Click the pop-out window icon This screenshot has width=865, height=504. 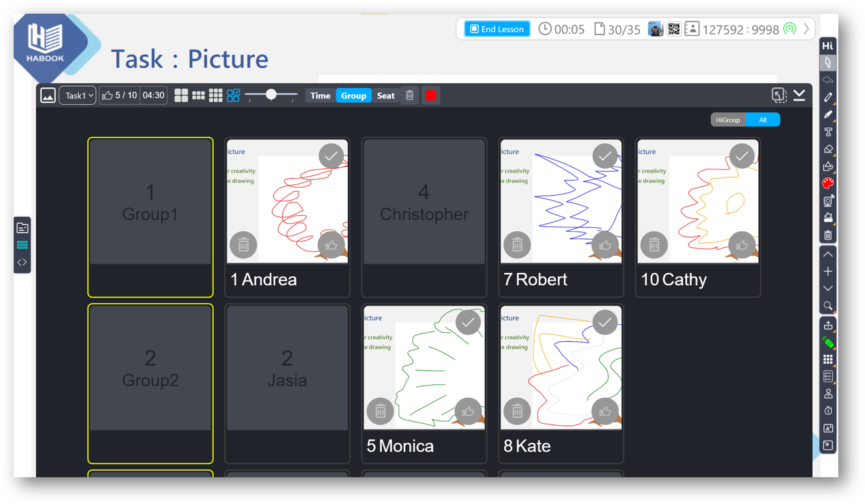[x=779, y=96]
